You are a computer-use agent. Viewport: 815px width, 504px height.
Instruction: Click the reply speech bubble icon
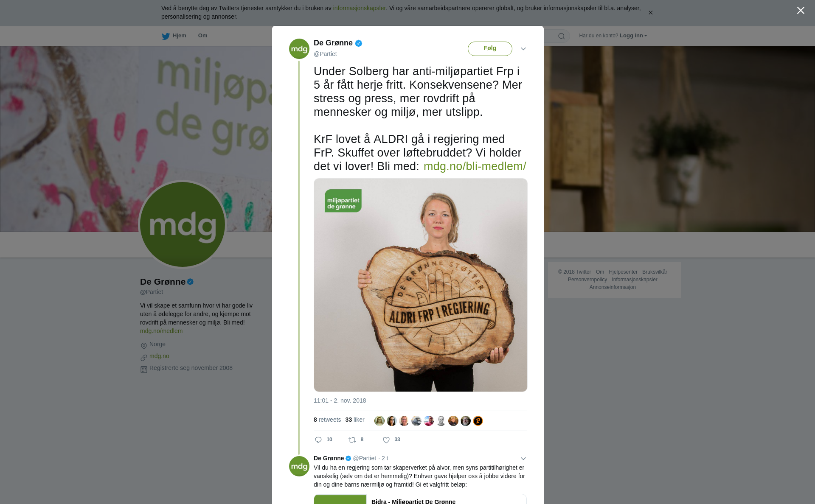[x=318, y=440]
